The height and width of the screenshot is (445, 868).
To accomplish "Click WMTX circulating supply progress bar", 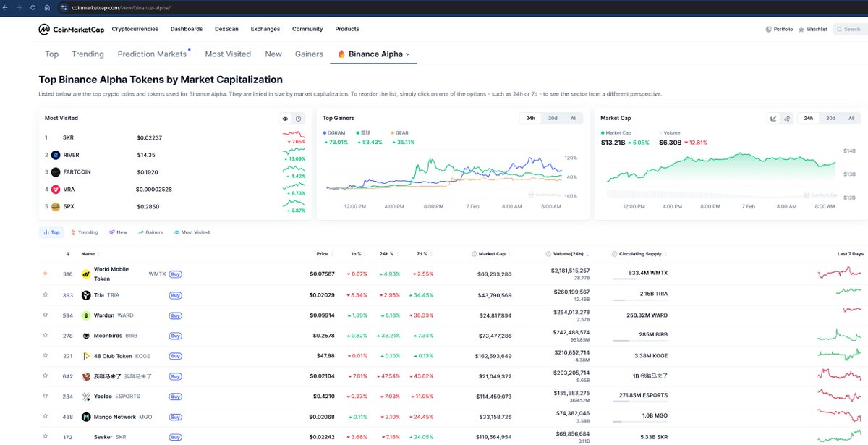I will point(639,279).
